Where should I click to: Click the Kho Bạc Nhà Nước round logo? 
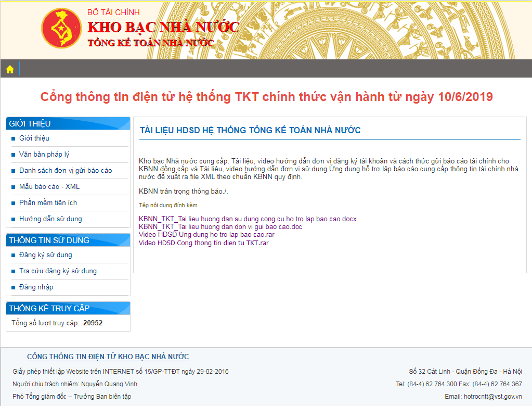click(x=61, y=28)
